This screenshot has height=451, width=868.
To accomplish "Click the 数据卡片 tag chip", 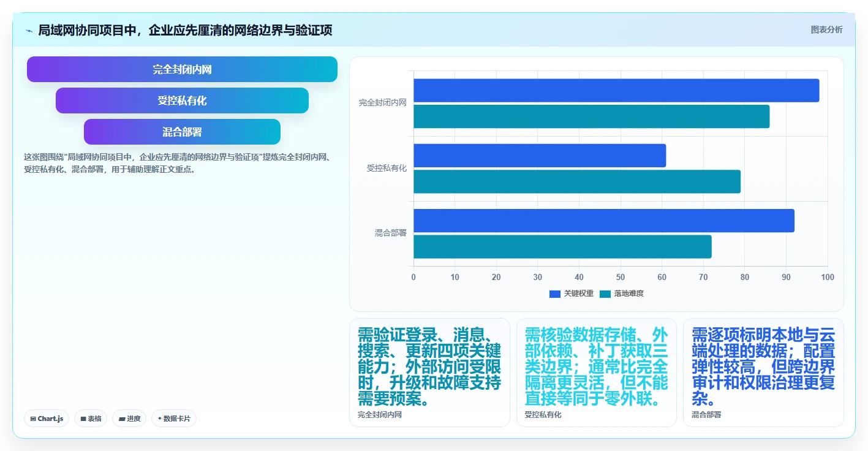I will click(x=174, y=419).
